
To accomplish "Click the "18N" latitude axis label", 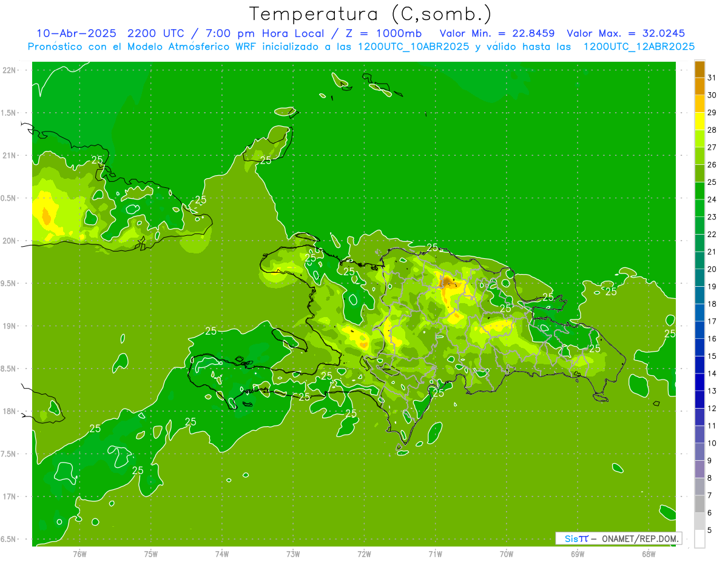I will pos(10,411).
